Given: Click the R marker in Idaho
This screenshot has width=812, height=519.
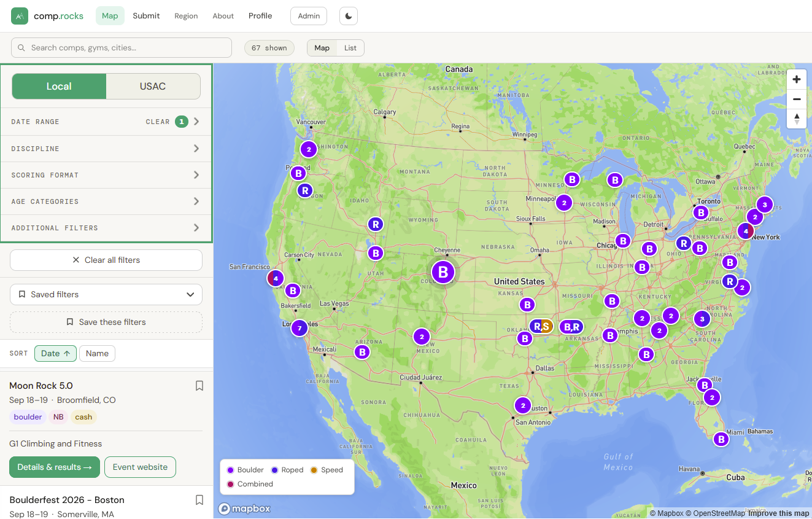Looking at the screenshot, I should click(x=376, y=224).
